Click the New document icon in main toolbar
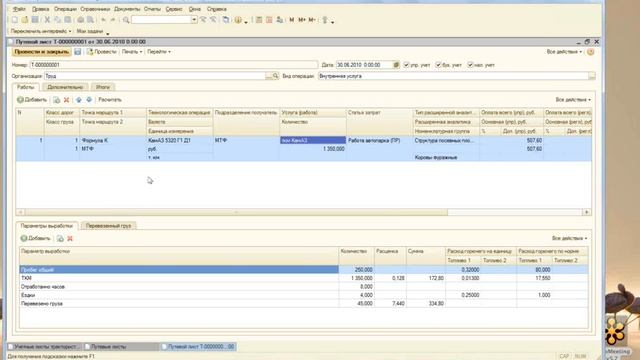 tap(15, 20)
